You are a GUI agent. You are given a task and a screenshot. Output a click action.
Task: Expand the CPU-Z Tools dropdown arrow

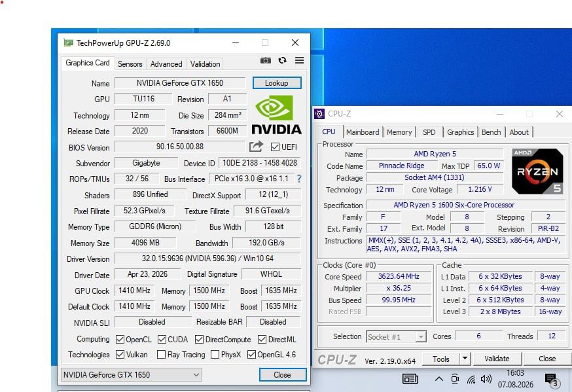point(465,359)
